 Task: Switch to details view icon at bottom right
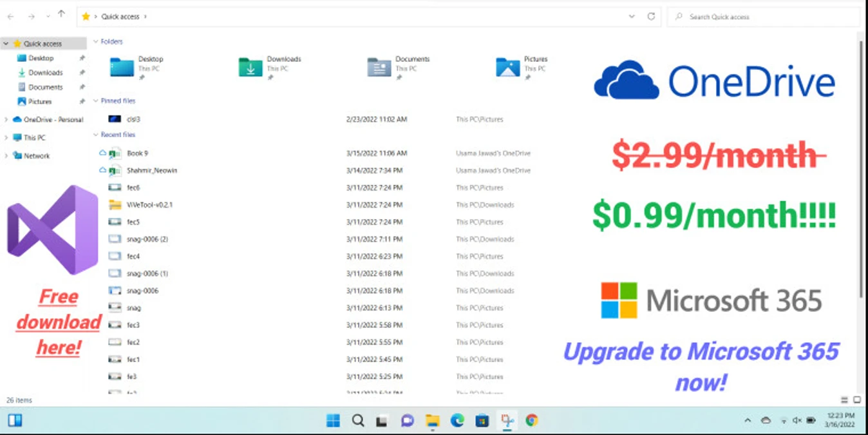845,400
